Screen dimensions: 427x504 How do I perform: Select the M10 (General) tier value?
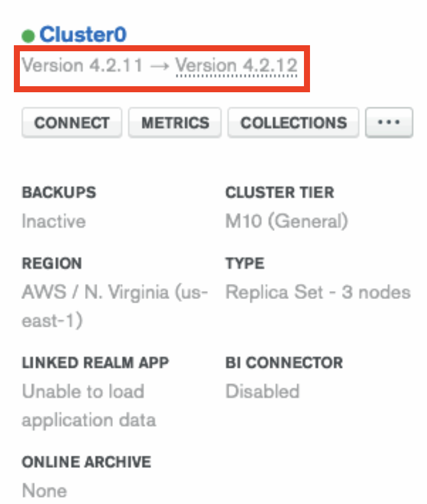pos(286,221)
